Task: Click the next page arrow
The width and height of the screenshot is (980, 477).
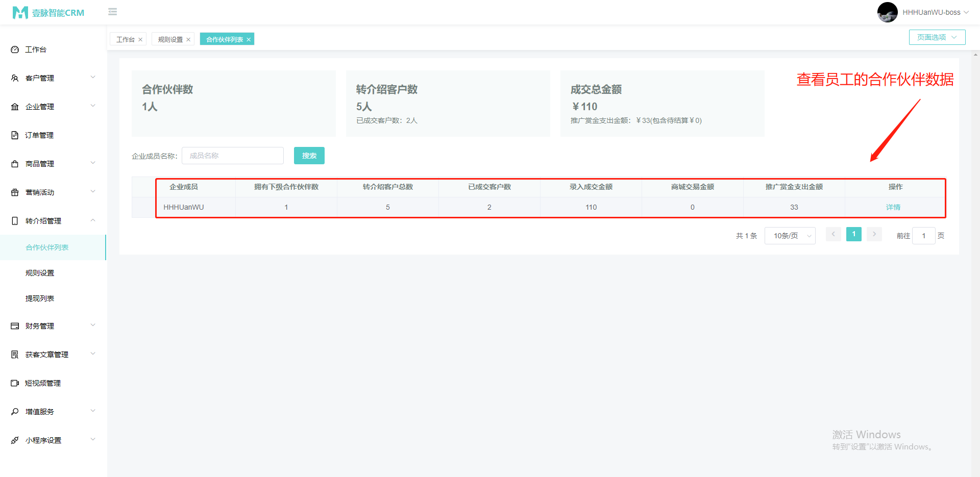Action: pos(874,234)
